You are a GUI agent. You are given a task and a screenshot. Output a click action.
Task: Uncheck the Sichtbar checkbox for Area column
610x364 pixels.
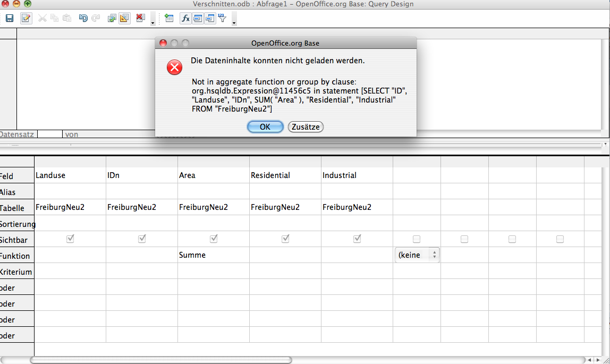(214, 239)
